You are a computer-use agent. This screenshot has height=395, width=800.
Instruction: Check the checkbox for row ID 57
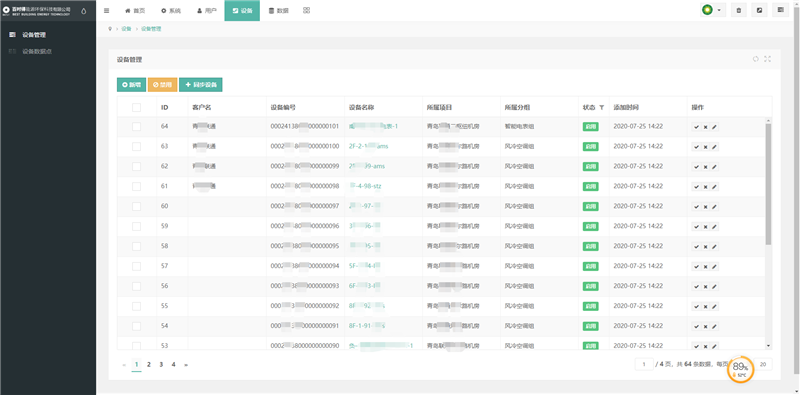coord(136,266)
